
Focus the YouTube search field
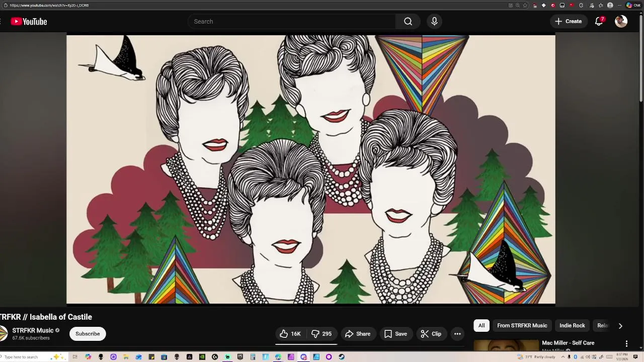292,22
